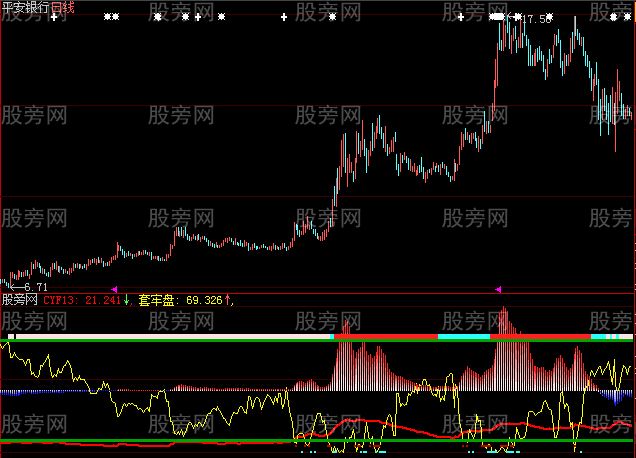The width and height of the screenshot is (636, 458).
Task: Click the 套牢盘 indicator value label
Action: 181,299
